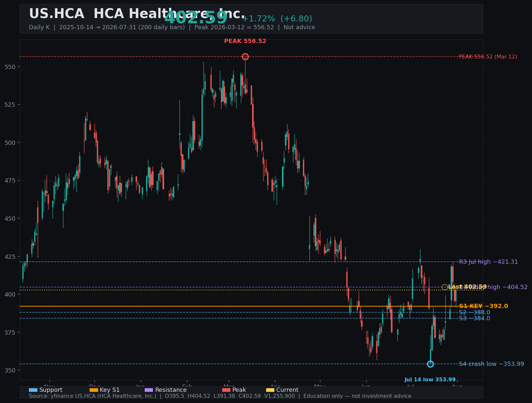Select the purple Resistance legend swatch
The image size is (532, 403).
[x=149, y=390]
